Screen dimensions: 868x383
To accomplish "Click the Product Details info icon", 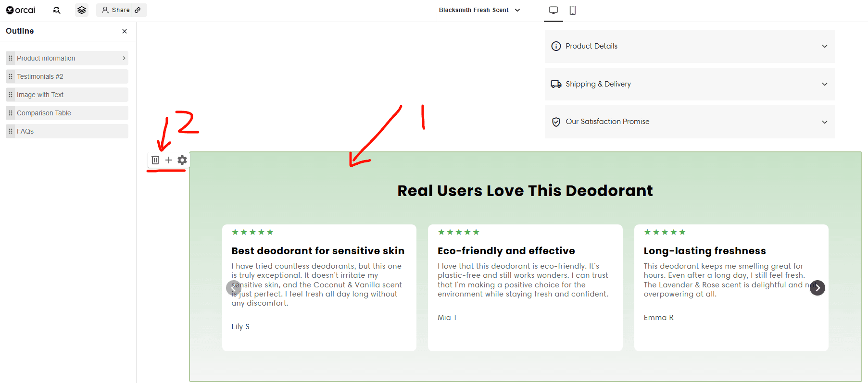I will click(556, 46).
